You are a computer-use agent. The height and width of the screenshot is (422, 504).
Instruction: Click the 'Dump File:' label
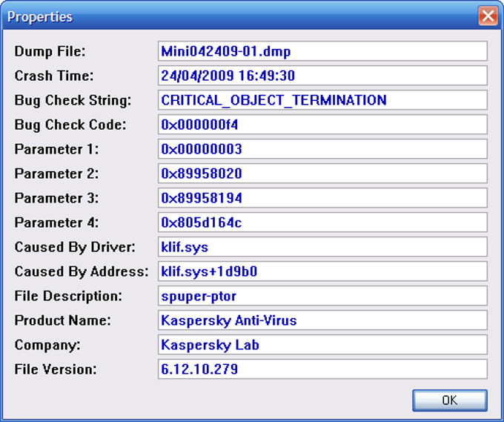(50, 51)
